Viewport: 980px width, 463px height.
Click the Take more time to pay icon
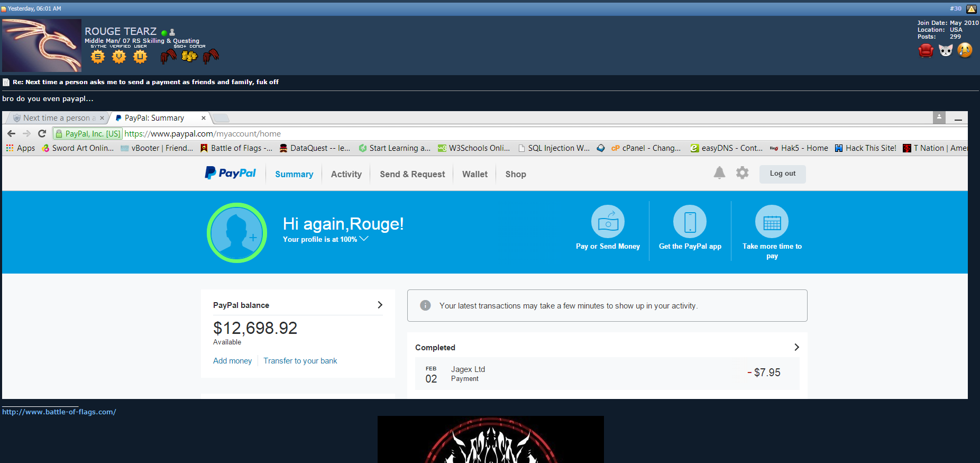[772, 221]
